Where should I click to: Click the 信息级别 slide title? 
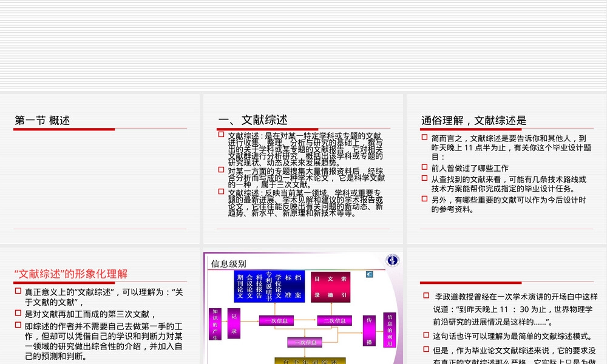coord(228,264)
